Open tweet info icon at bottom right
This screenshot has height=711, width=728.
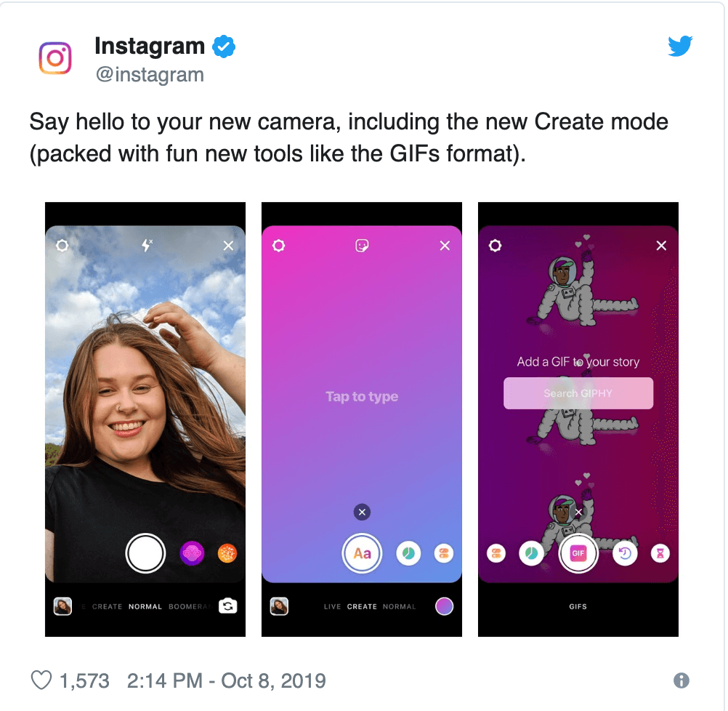click(681, 680)
